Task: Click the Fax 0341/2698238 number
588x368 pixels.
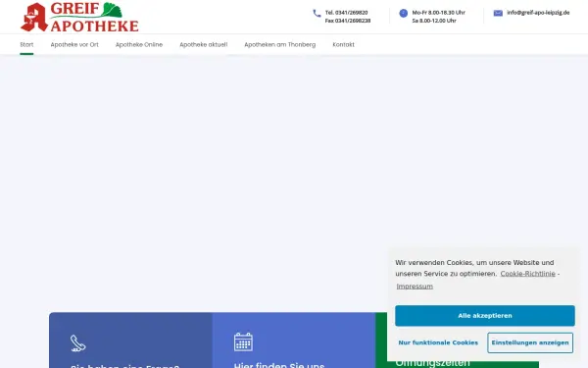Action: point(348,21)
